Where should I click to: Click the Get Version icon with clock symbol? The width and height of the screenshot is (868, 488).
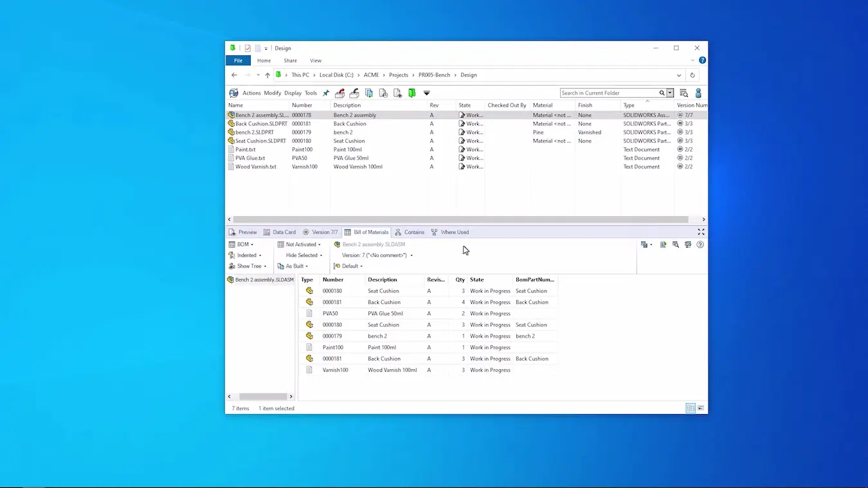pyautogui.click(x=383, y=93)
